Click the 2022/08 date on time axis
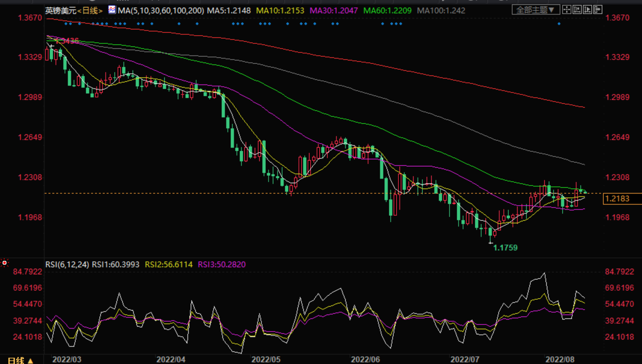This screenshot has height=364, width=642. point(560,359)
